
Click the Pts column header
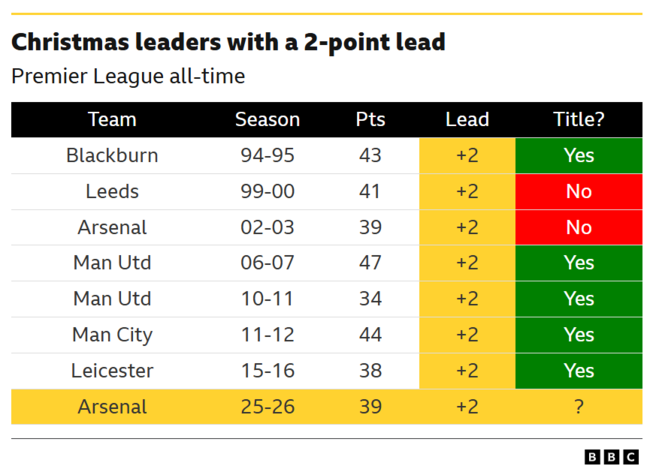coord(370,120)
